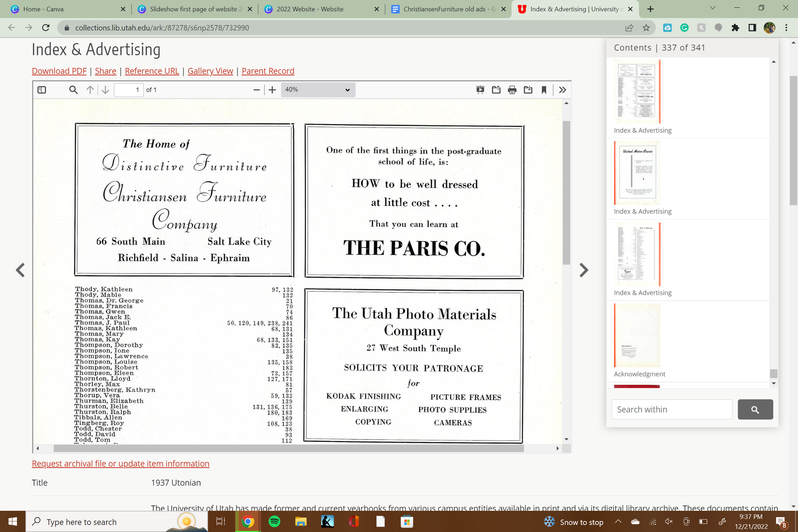Screen dimensions: 798x532
Task: Click the Download PDF link
Action: click(x=59, y=71)
